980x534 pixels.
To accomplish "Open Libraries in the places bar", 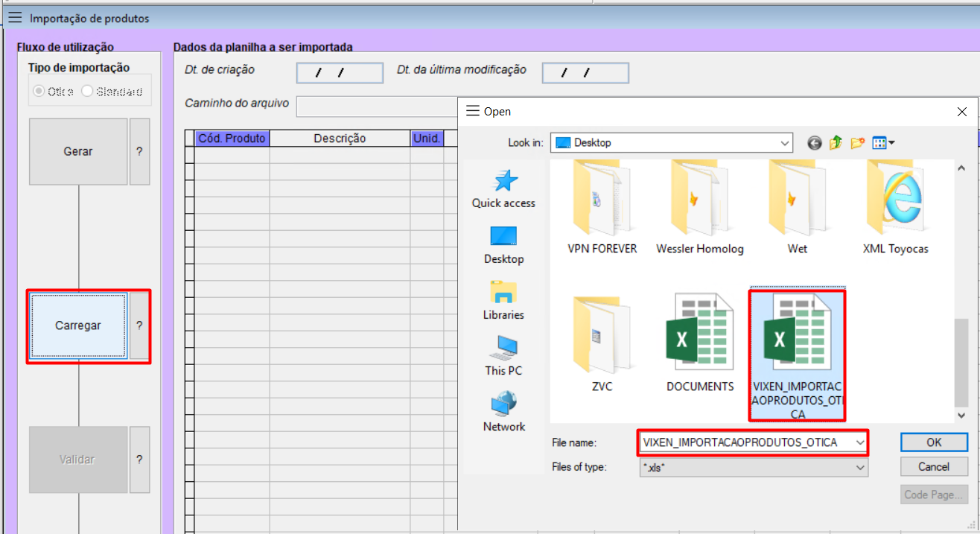I will click(x=503, y=299).
